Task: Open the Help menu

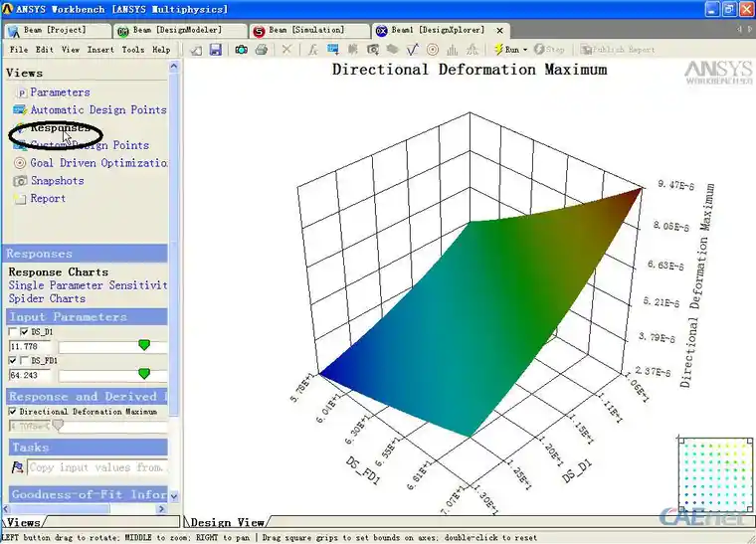Action: [x=161, y=49]
